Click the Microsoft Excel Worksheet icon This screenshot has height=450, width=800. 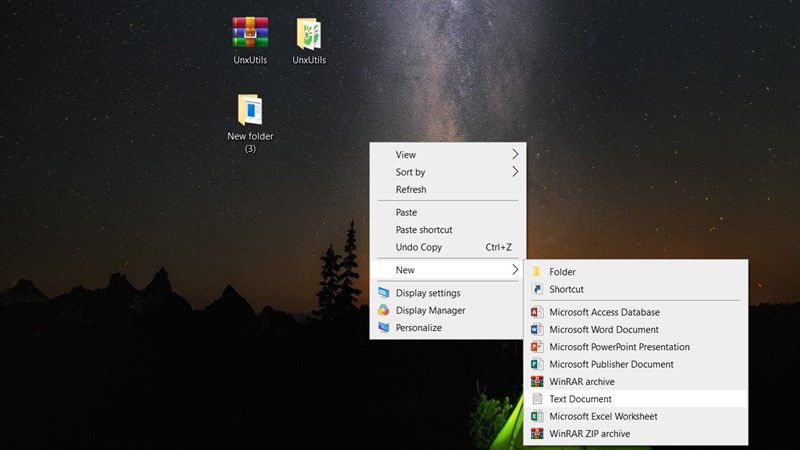pyautogui.click(x=537, y=416)
